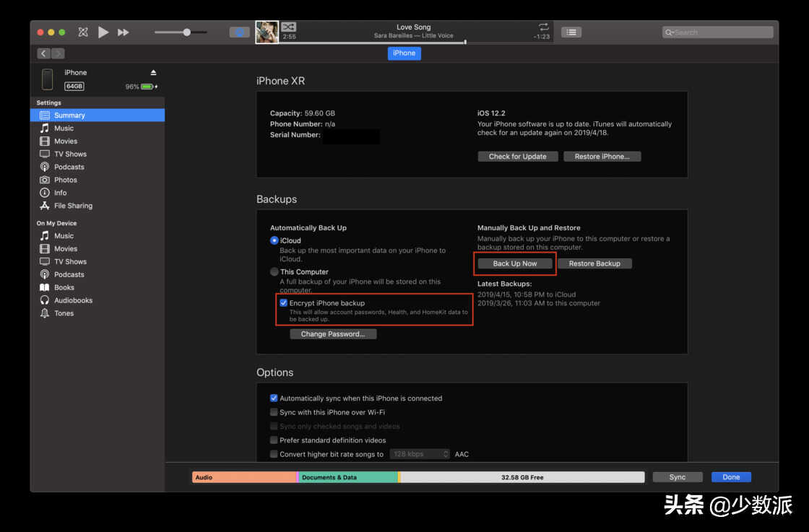Open File Sharing in the sidebar
The height and width of the screenshot is (532, 809).
(73, 206)
